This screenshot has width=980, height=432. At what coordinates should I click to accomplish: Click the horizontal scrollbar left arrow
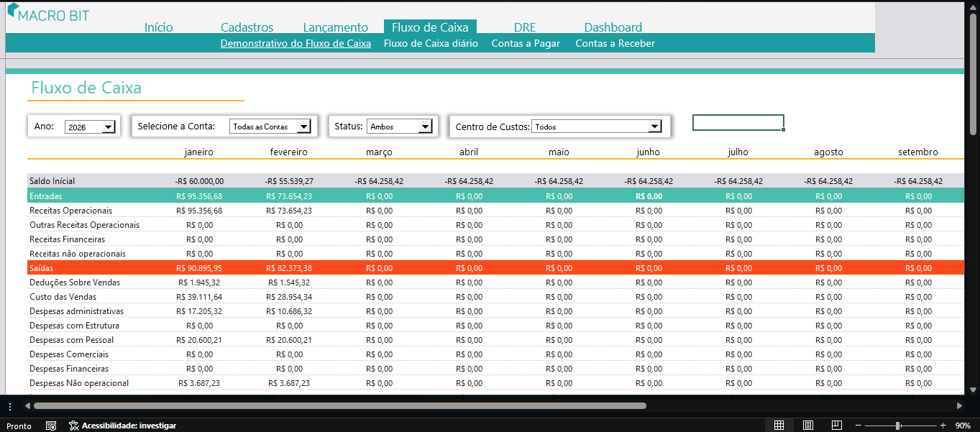coord(27,405)
